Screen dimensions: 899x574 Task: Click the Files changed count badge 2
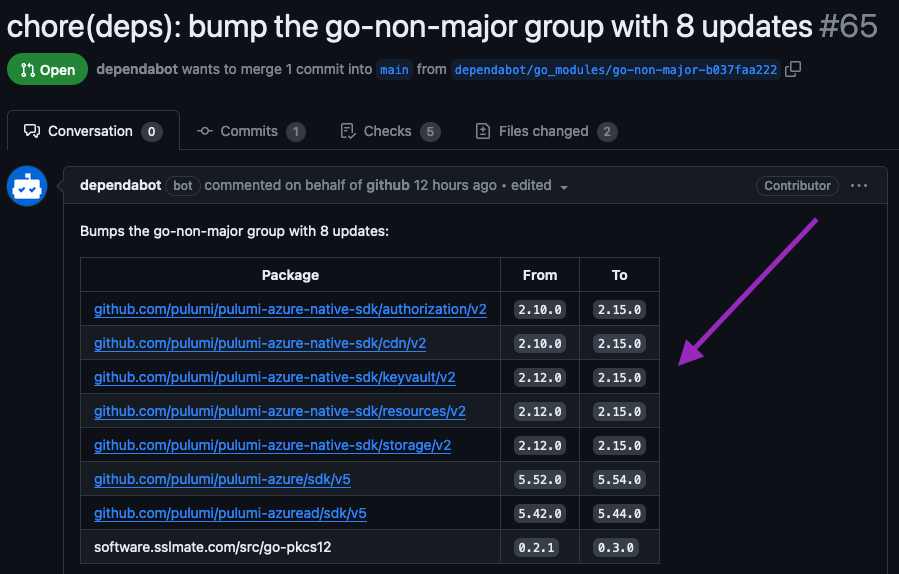(607, 132)
